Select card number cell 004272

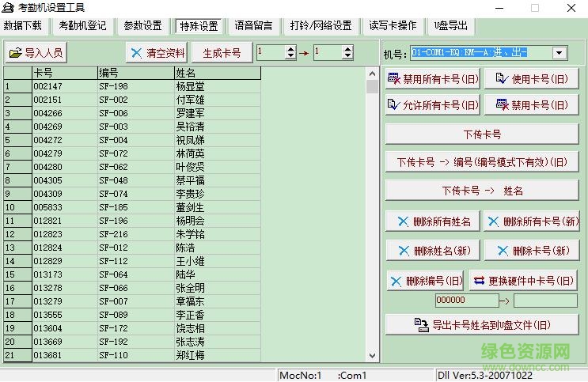pos(65,140)
